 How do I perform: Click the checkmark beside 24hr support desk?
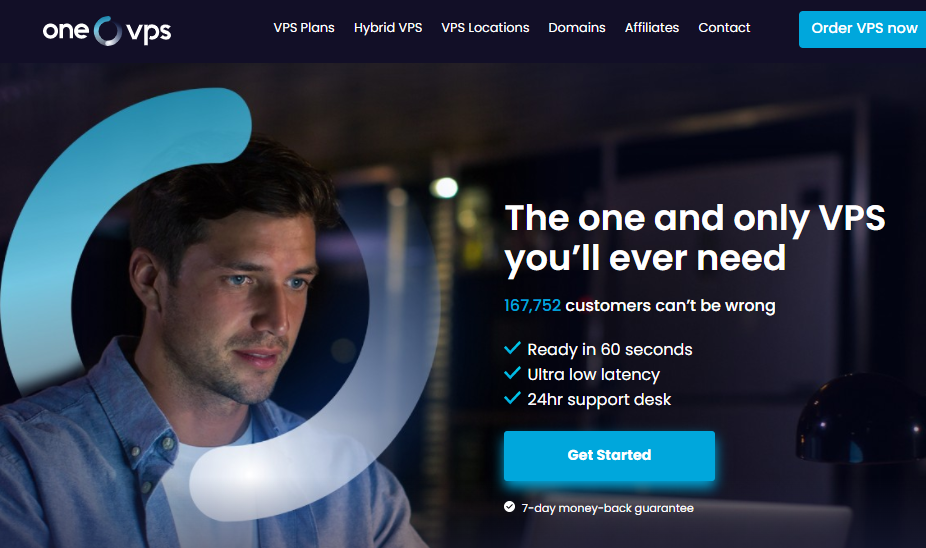(512, 398)
